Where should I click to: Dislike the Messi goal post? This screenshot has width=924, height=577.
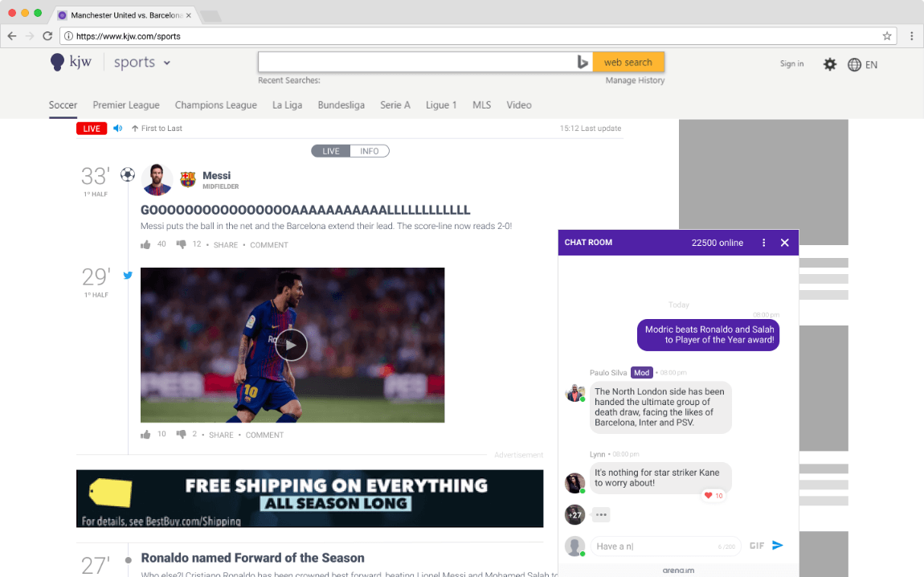[x=182, y=244]
